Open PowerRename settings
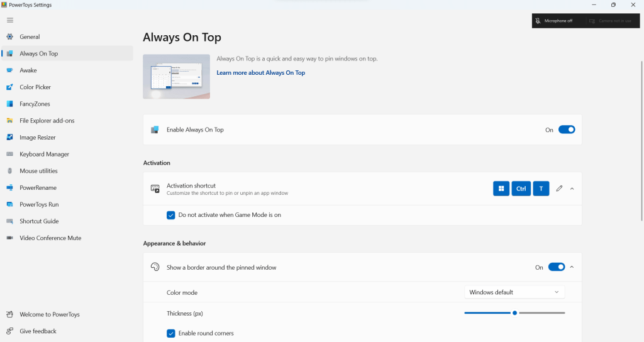644x342 pixels. coord(67,187)
